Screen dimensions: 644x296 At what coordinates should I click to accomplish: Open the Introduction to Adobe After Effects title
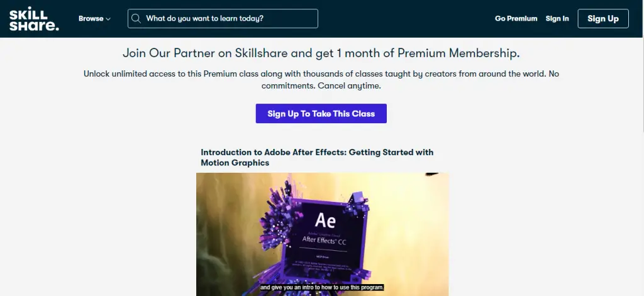pyautogui.click(x=317, y=157)
